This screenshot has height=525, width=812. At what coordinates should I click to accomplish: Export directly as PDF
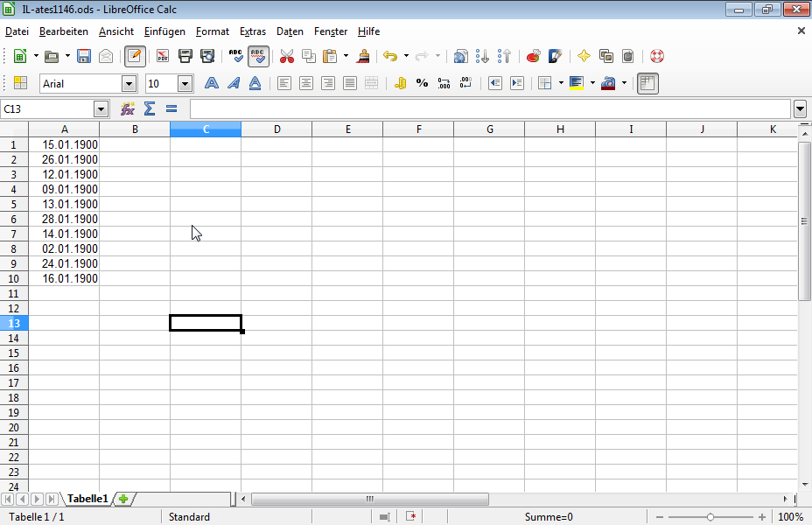[163, 56]
